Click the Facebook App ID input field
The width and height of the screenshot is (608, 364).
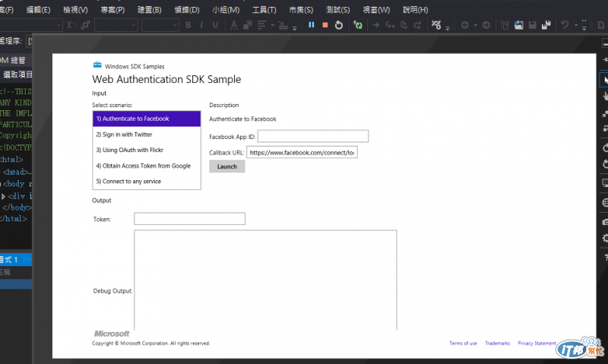[313, 137]
